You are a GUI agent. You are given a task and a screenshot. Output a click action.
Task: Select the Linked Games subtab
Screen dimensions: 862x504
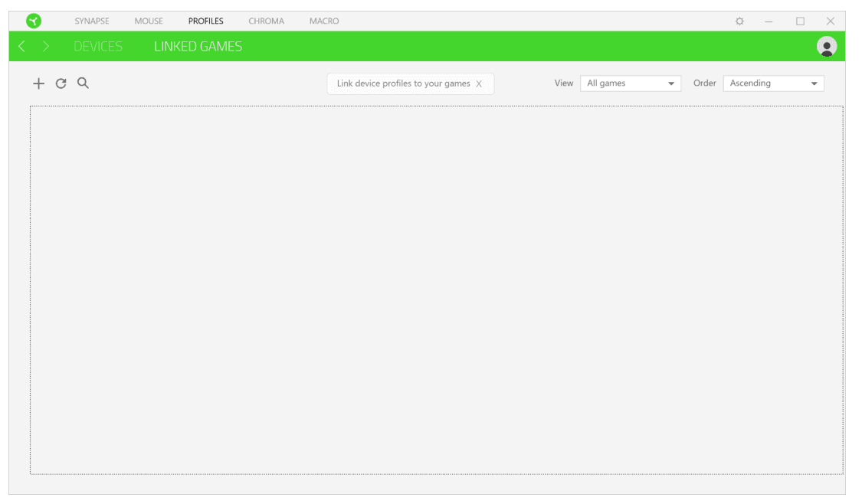(198, 47)
